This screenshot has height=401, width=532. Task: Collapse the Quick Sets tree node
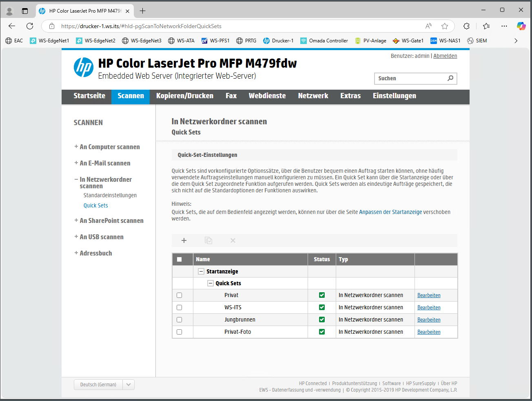point(211,283)
